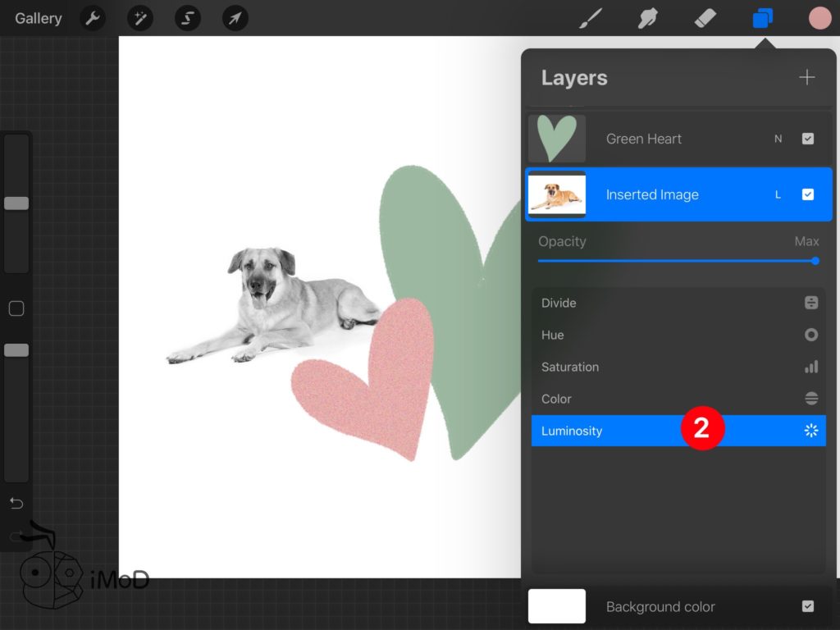Select the Smudge tool

pos(648,18)
